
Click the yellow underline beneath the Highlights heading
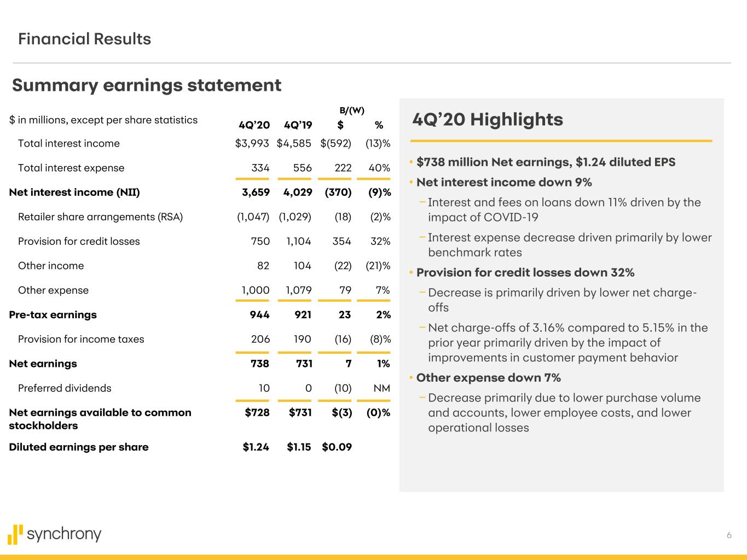(x=561, y=141)
